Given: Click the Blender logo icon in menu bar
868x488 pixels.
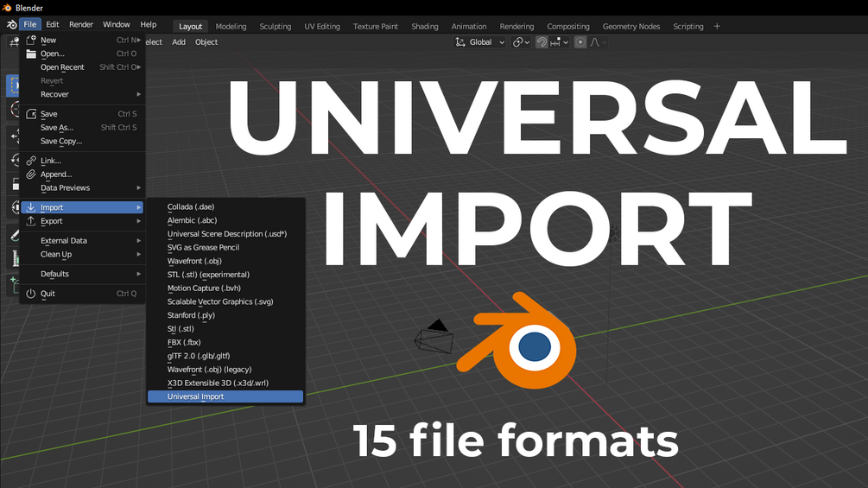Looking at the screenshot, I should point(11,24).
